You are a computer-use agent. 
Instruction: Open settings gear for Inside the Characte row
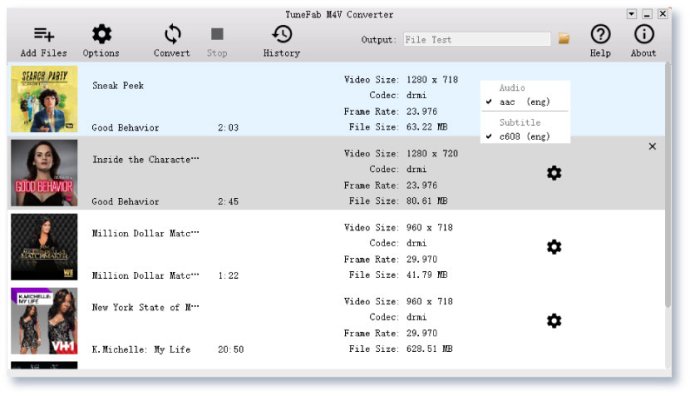554,173
